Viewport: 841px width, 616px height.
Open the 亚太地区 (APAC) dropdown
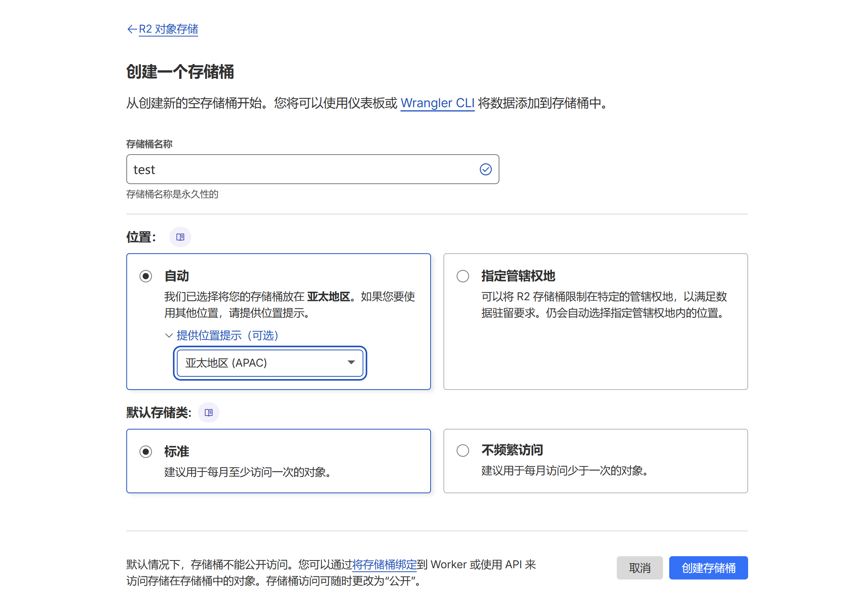270,363
